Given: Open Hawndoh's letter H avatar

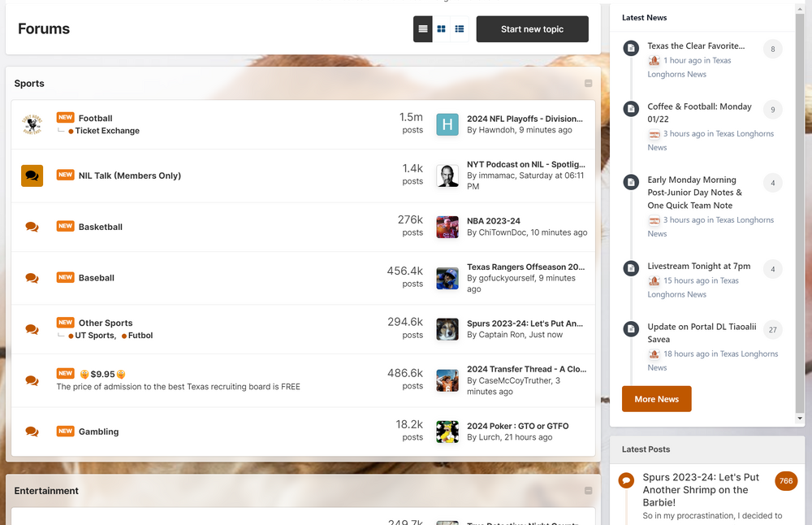Looking at the screenshot, I should 447,124.
